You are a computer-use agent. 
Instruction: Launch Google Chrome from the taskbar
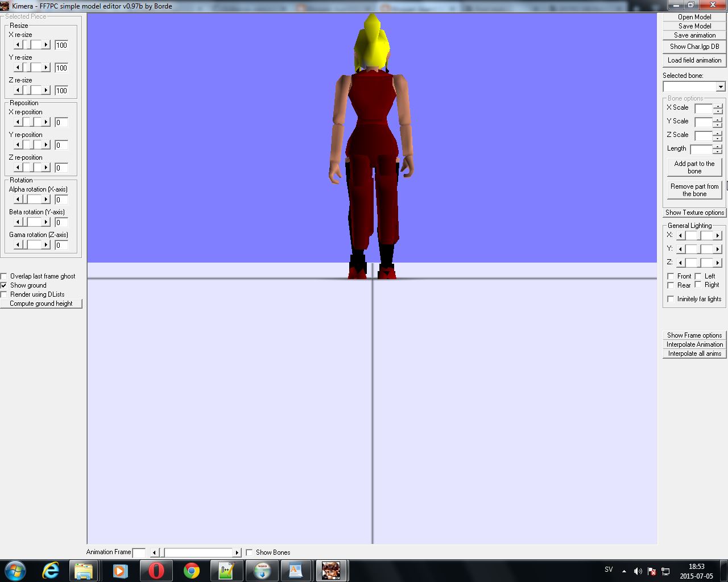[191, 570]
